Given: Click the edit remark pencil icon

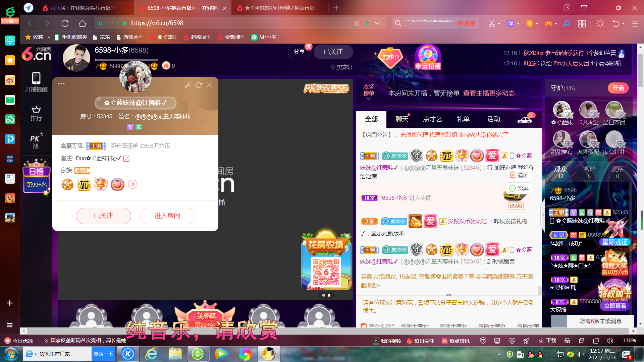Looking at the screenshot, I should pyautogui.click(x=126, y=159).
